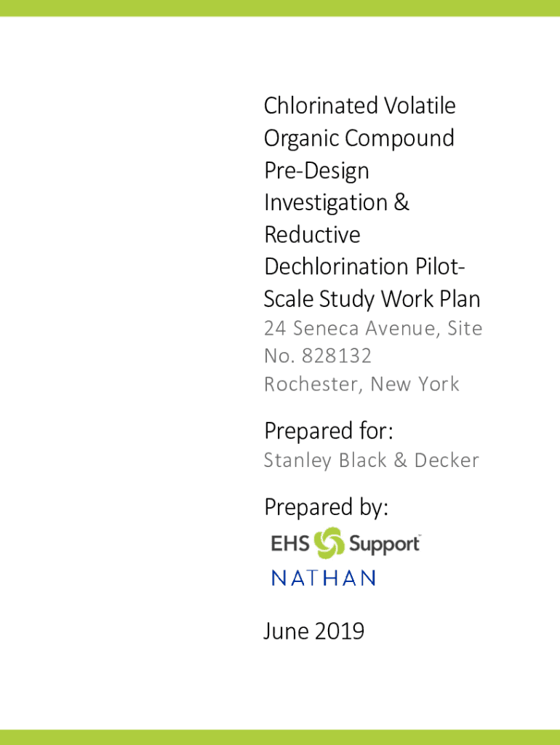Image resolution: width=560 pixels, height=745 pixels.
Task: Click the green bar at page bottom
Action: pyautogui.click(x=280, y=737)
